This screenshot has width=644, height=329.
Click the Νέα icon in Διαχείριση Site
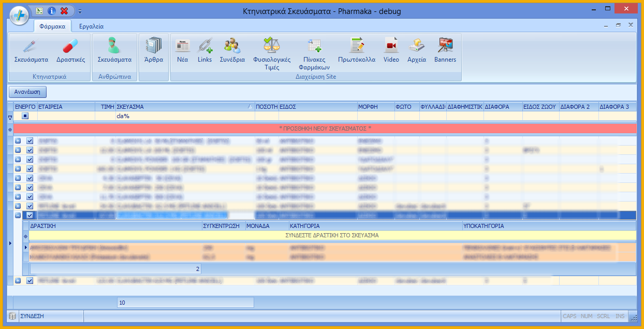click(x=182, y=52)
